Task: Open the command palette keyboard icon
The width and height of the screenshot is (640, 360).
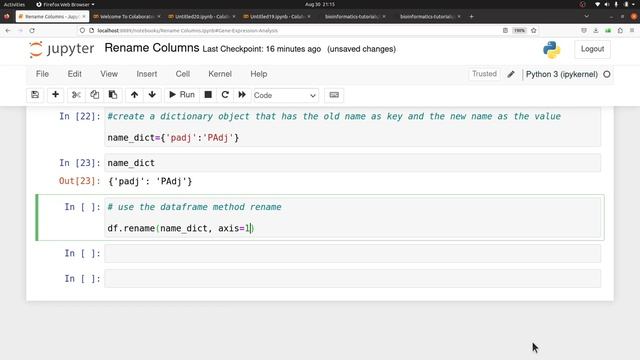Action: (x=334, y=95)
